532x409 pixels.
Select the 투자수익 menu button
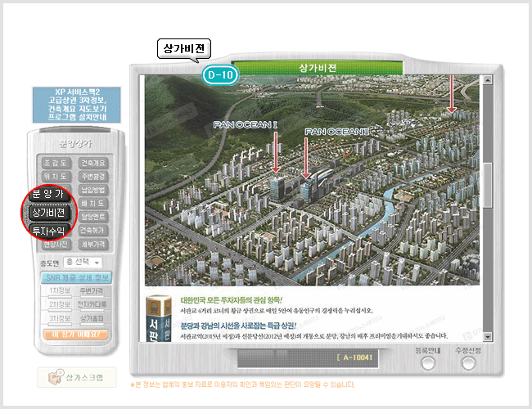(48, 231)
